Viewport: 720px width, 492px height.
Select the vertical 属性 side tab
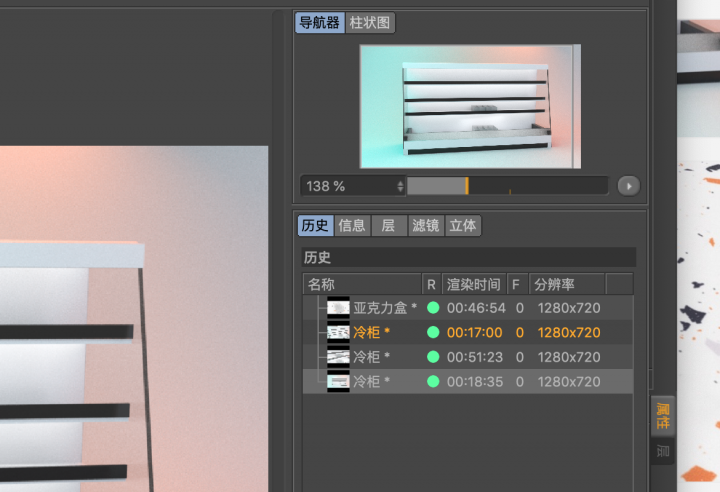coord(663,414)
